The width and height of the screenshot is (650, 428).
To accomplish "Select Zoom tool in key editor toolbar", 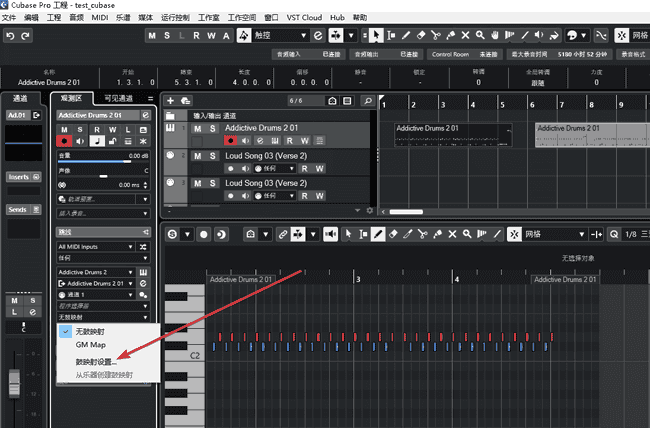I will point(467,234).
